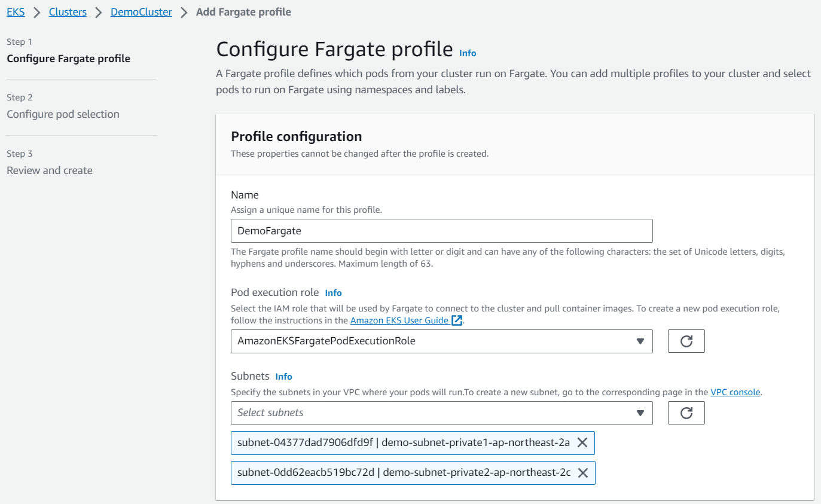Open the VPC console link
This screenshot has width=821, height=504.
(x=735, y=392)
